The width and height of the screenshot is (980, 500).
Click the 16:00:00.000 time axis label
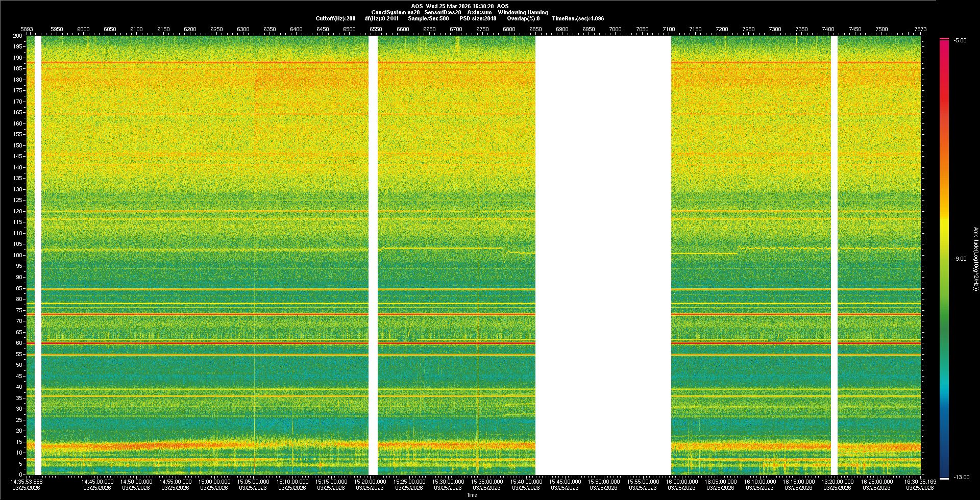click(x=681, y=482)
